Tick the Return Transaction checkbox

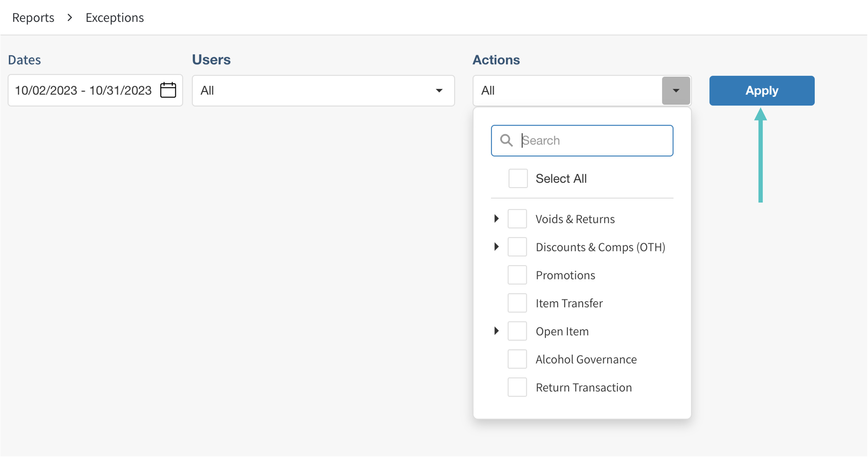click(x=517, y=387)
